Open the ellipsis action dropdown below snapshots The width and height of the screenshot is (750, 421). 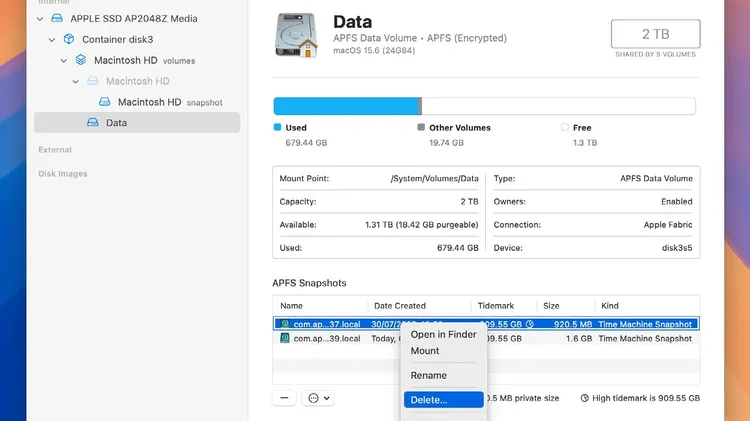tap(320, 398)
